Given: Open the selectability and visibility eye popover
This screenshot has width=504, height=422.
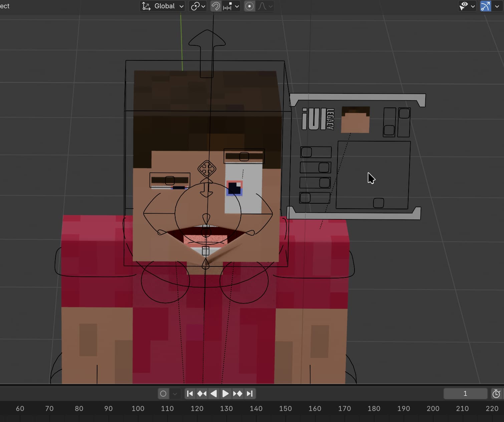Looking at the screenshot, I should coord(467,6).
